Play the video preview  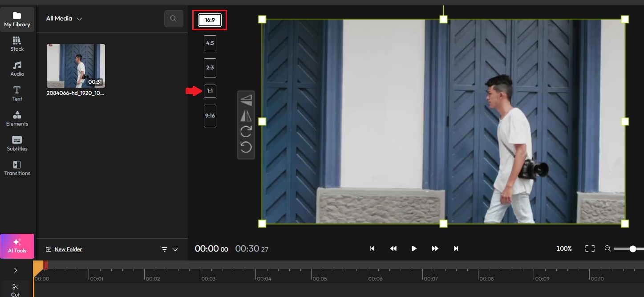414,248
